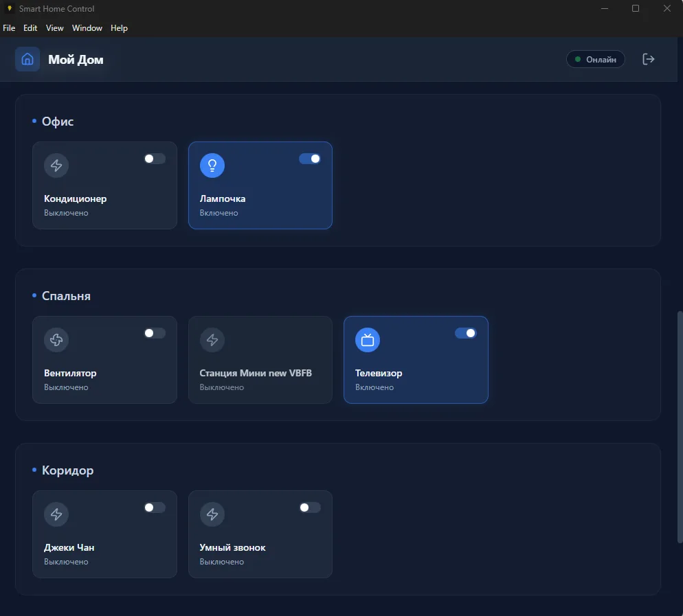Enable the Вентилятор toggle
Screen dimensions: 683x616
point(155,333)
